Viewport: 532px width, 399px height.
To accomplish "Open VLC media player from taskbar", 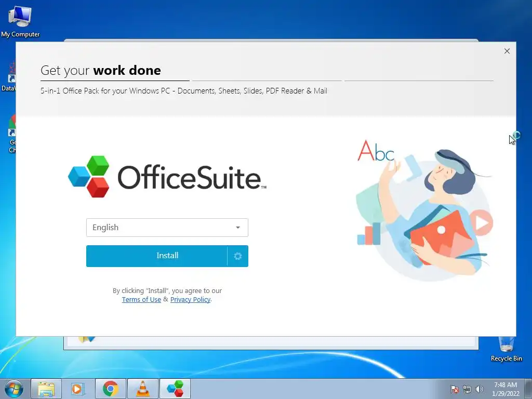I will pyautogui.click(x=142, y=389).
